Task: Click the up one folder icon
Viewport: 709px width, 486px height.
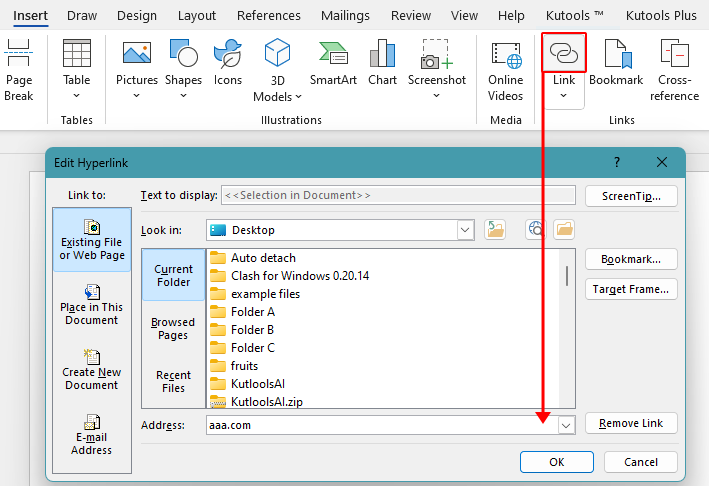Action: click(x=495, y=230)
